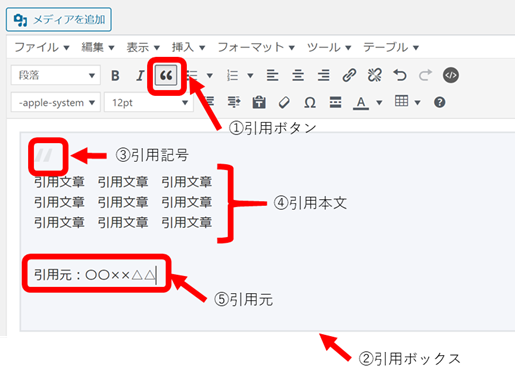Insert or edit a link
The height and width of the screenshot is (377, 515).
(349, 76)
